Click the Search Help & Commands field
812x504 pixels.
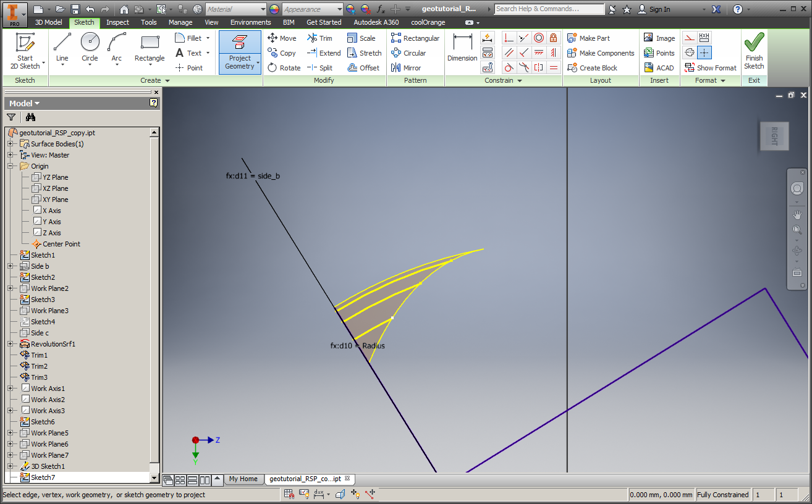pos(549,9)
